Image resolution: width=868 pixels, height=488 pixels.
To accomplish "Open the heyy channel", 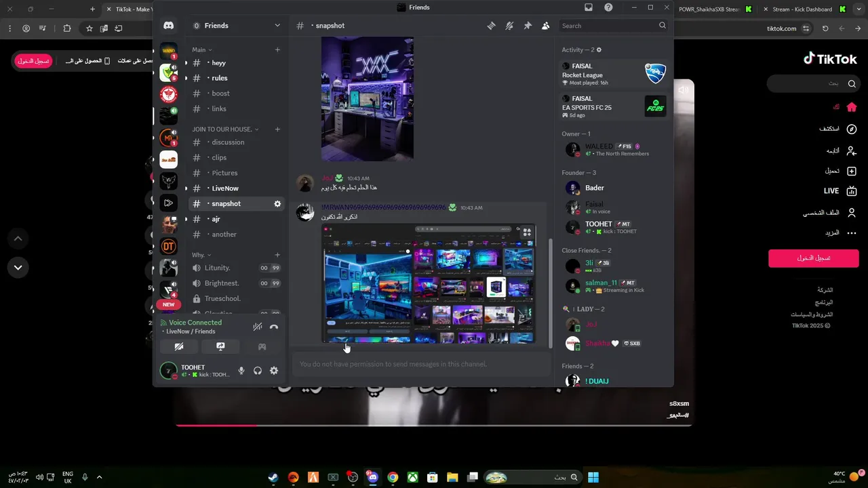I will pyautogui.click(x=235, y=63).
